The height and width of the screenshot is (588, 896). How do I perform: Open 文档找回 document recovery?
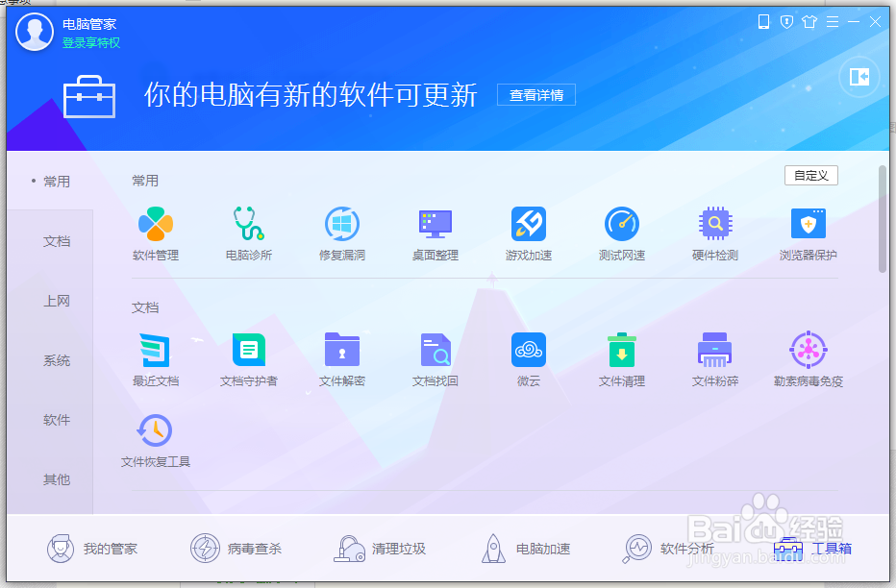coord(435,359)
